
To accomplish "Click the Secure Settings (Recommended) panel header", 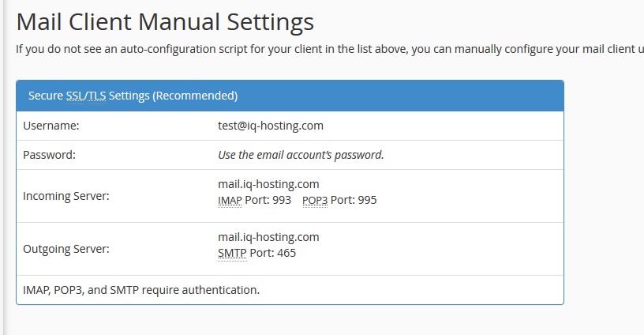I will pos(290,96).
